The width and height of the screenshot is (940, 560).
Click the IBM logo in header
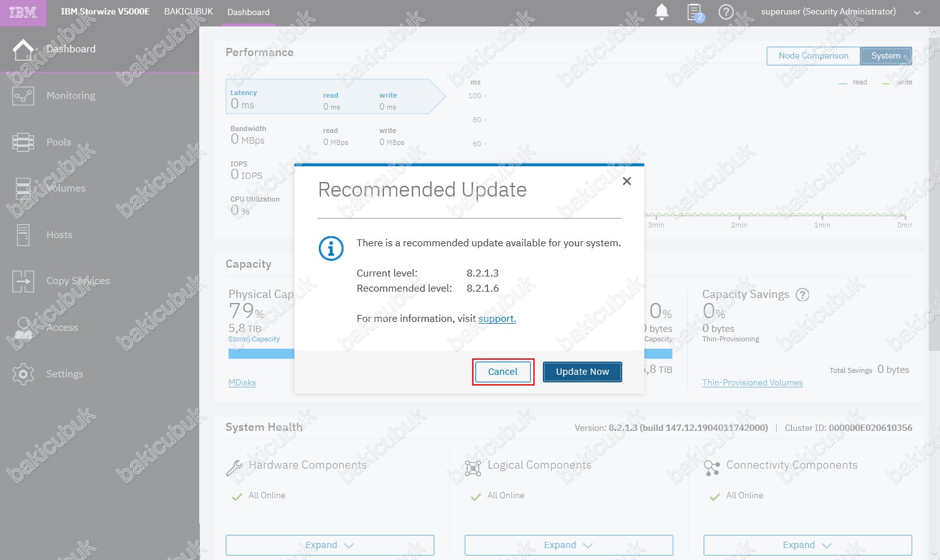pos(23,13)
